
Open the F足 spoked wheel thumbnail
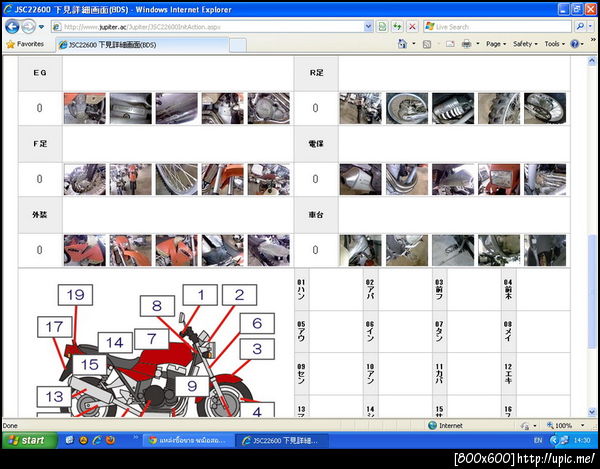click(176, 179)
